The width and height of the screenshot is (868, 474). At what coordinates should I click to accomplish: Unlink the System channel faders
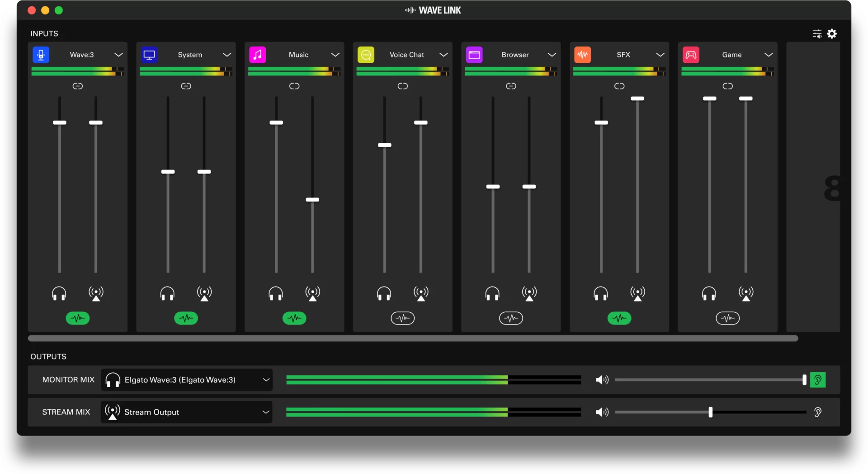[x=186, y=86]
